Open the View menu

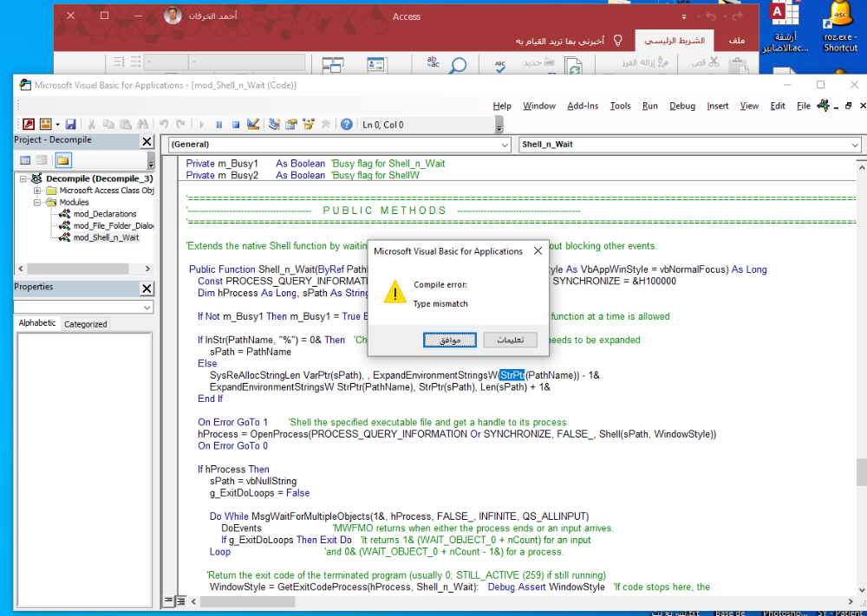tap(749, 106)
